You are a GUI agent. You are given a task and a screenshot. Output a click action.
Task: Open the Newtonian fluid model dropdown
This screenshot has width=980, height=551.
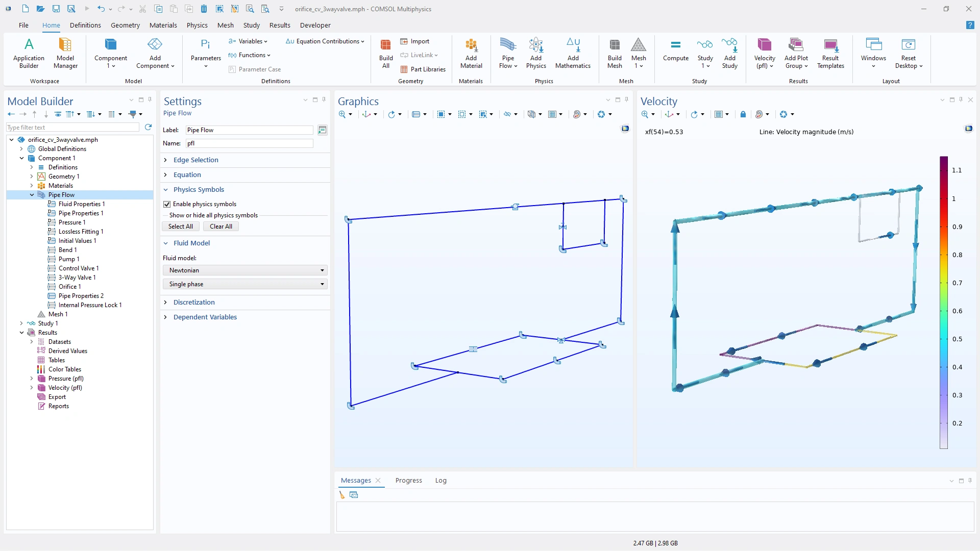(245, 270)
